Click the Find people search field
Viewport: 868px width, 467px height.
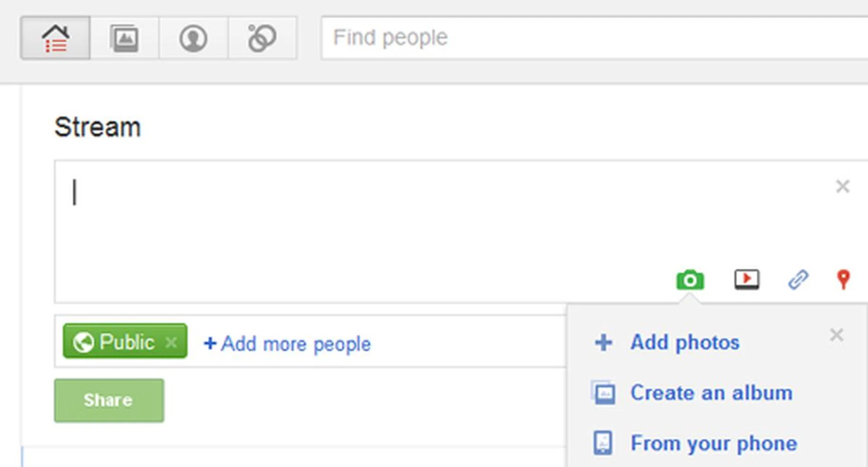point(588,38)
